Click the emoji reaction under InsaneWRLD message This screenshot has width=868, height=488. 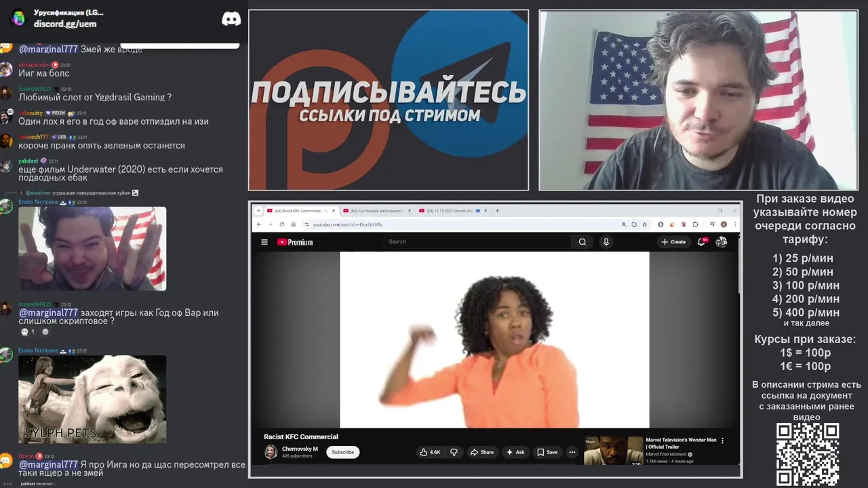[x=28, y=331]
